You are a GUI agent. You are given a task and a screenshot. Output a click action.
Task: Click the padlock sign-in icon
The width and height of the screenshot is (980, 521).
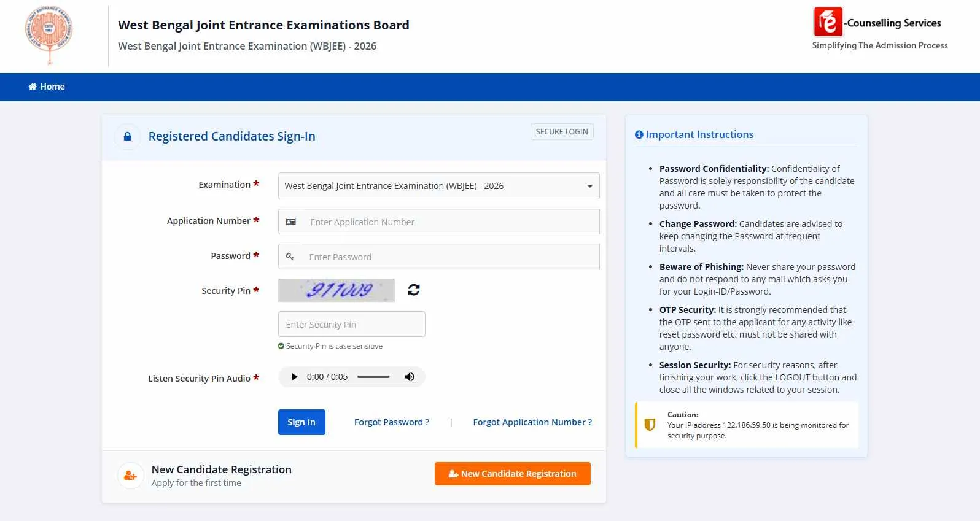(x=128, y=136)
